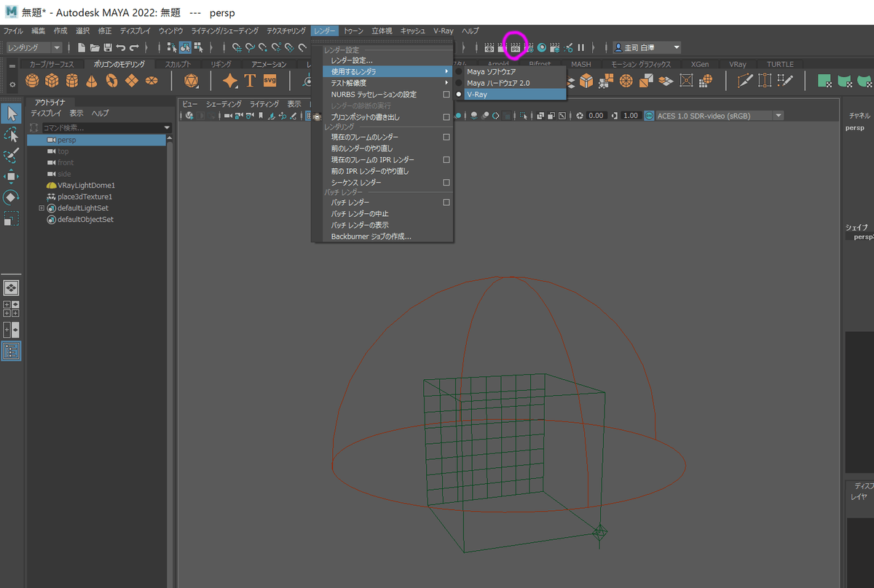The width and height of the screenshot is (874, 588).
Task: Create a platonic solid from the shelf
Action: point(191,80)
